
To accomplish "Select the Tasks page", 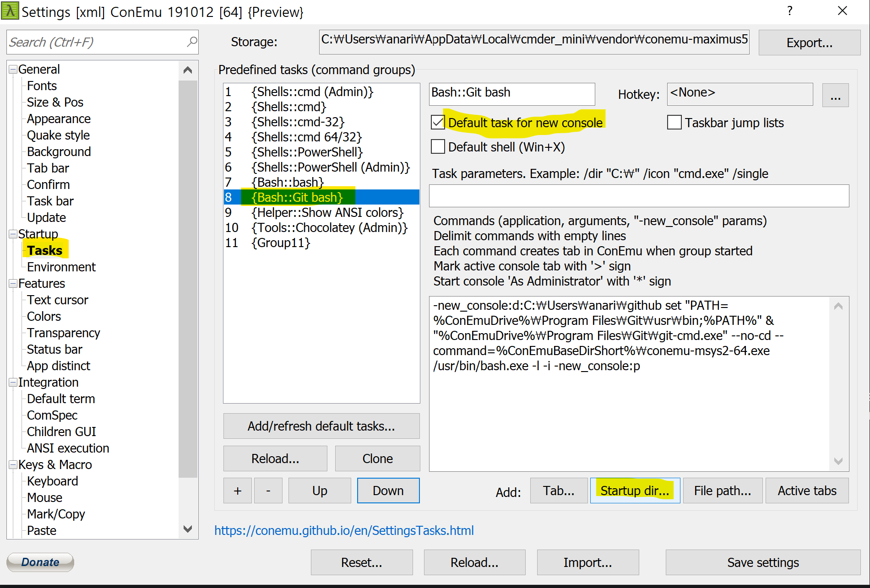I will click(x=44, y=251).
